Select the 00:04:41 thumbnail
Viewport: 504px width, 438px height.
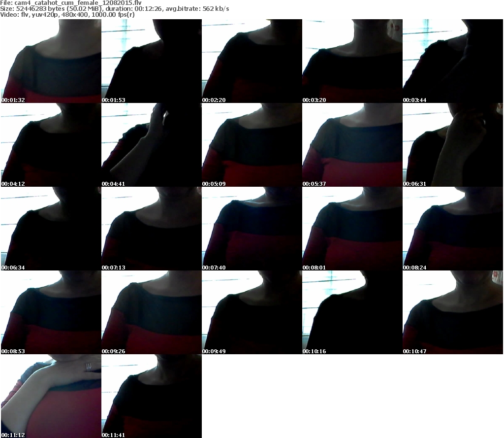click(x=152, y=145)
